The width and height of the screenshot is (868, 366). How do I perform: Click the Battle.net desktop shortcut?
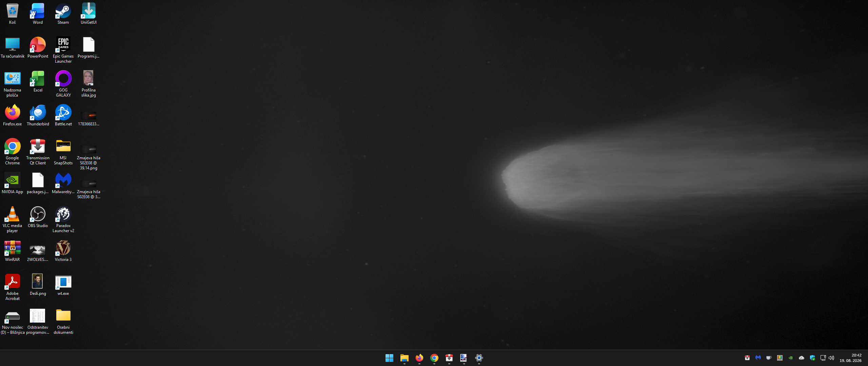click(63, 115)
